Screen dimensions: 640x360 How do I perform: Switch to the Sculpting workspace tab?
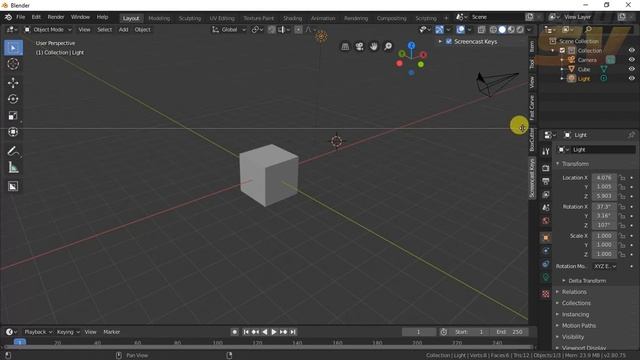point(190,18)
